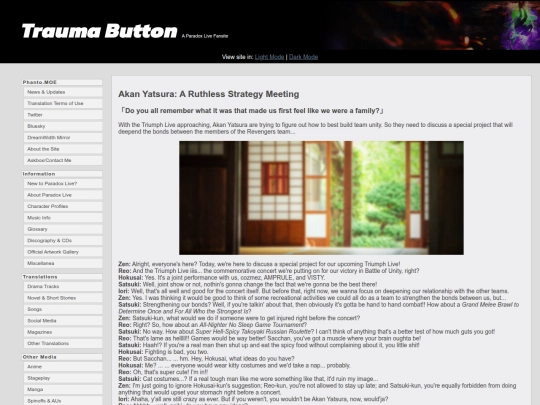The height and width of the screenshot is (405, 540).
Task: Visit the Twitter sidebar link
Action: pos(63,115)
